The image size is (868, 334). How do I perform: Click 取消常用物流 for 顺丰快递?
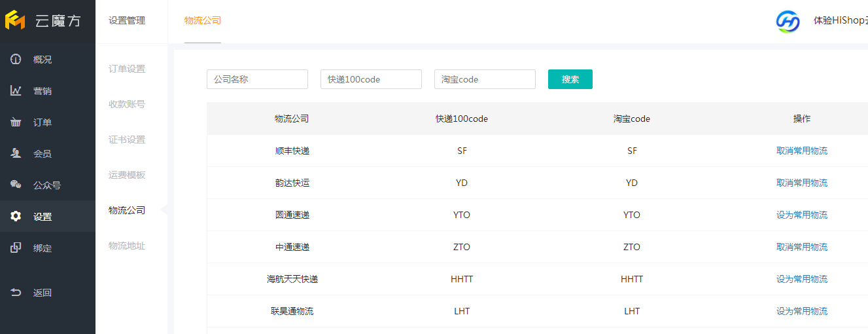tap(802, 151)
